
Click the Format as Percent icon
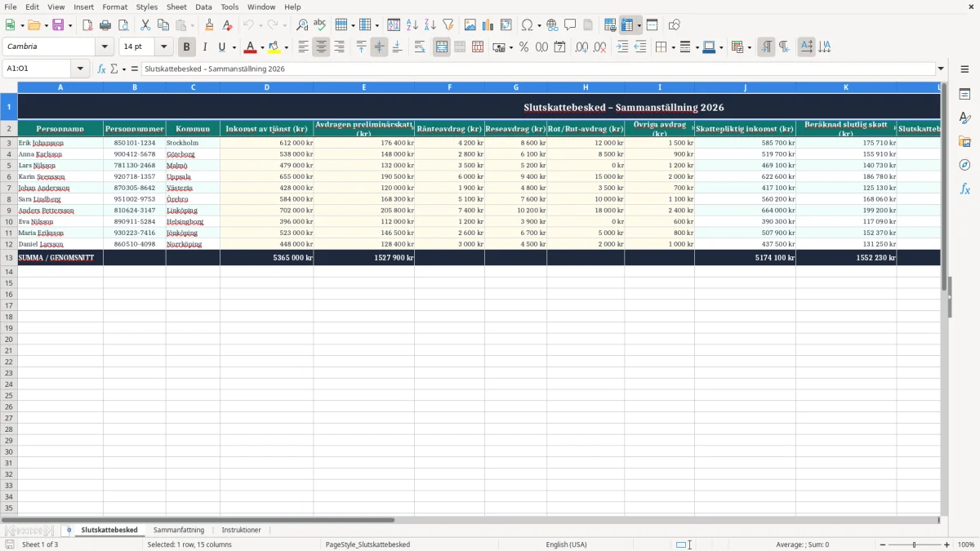tap(523, 47)
